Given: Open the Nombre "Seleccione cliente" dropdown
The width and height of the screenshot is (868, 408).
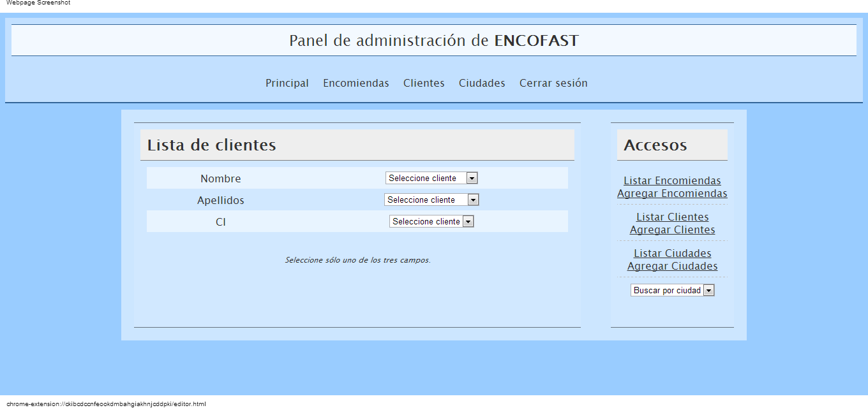Looking at the screenshot, I should click(428, 178).
